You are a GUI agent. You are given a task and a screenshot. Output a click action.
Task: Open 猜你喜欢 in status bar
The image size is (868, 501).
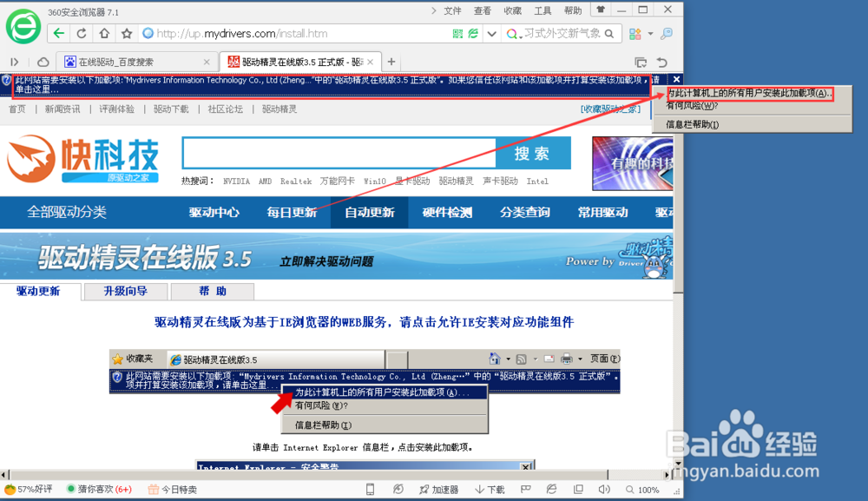[99, 490]
